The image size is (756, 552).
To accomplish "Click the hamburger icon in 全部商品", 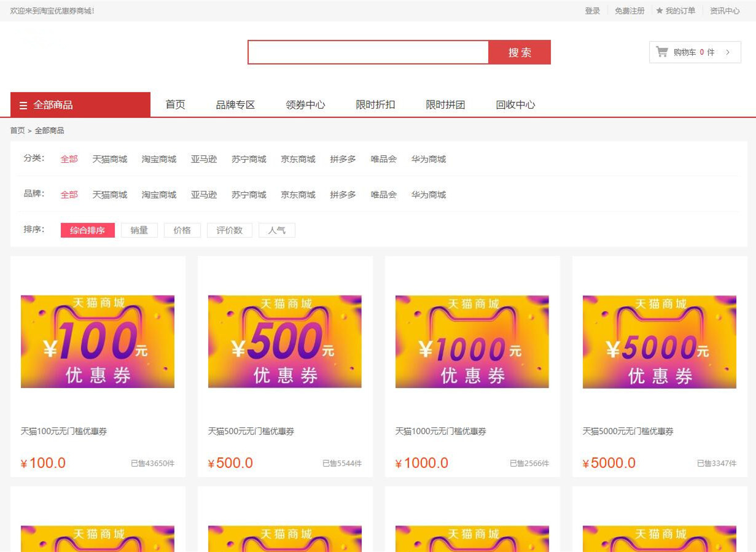I will click(x=23, y=106).
